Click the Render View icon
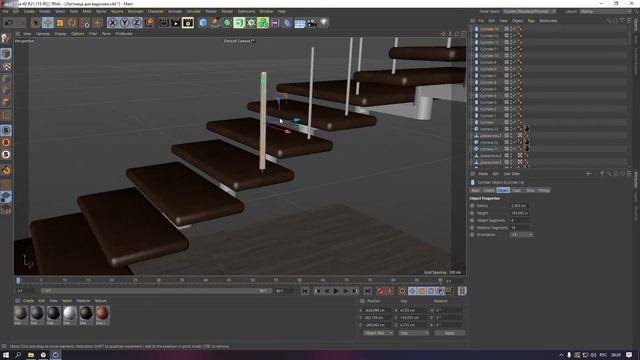 164,23
